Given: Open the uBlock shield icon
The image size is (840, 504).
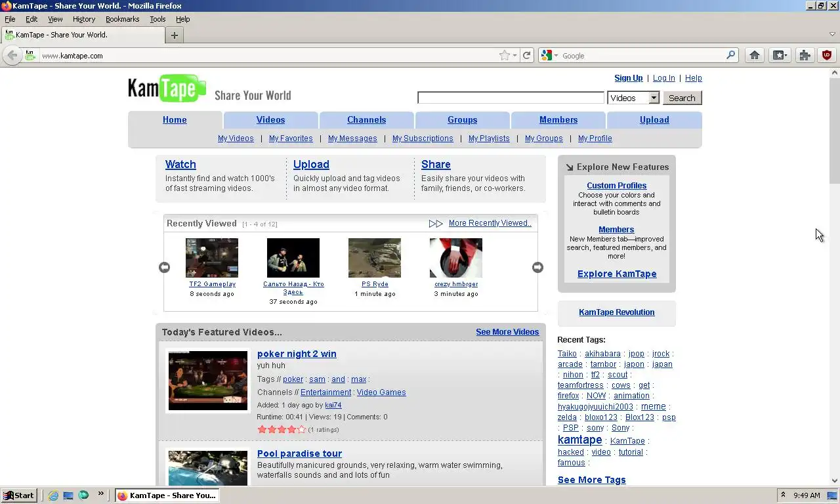Looking at the screenshot, I should [x=827, y=56].
